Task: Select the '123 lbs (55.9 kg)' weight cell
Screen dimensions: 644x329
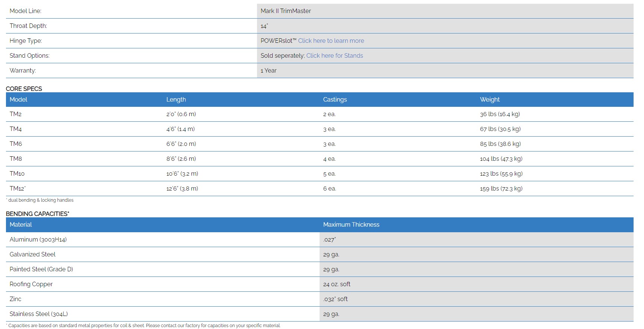Action: click(501, 173)
